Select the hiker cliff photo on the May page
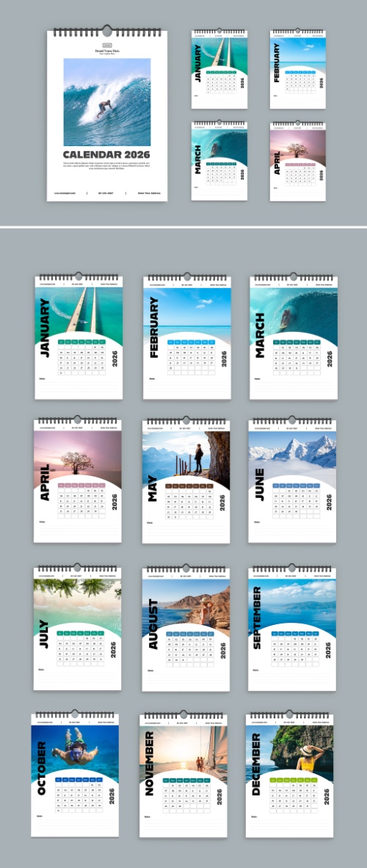The width and height of the screenshot is (367, 868). (x=186, y=460)
